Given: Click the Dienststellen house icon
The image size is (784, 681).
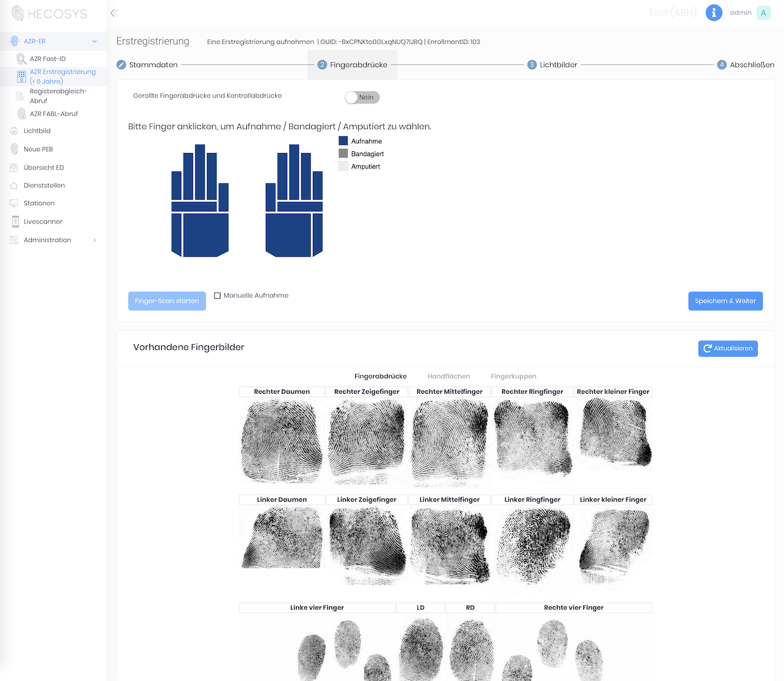Looking at the screenshot, I should click(14, 186).
